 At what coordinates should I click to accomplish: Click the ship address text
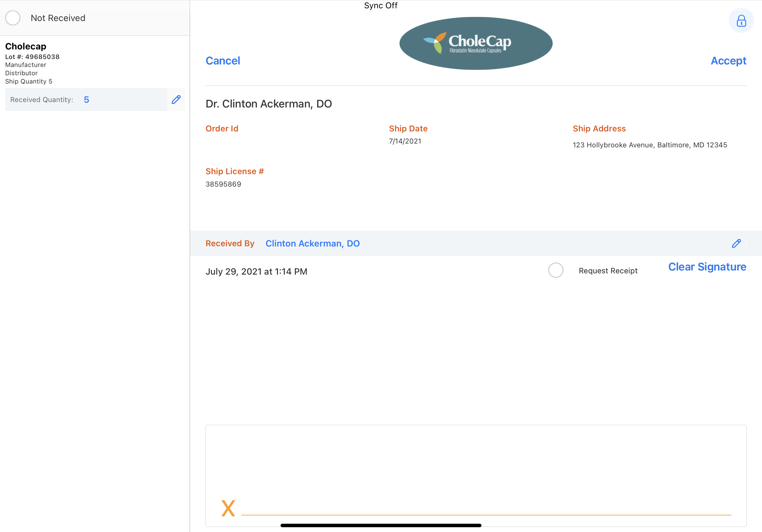click(649, 145)
